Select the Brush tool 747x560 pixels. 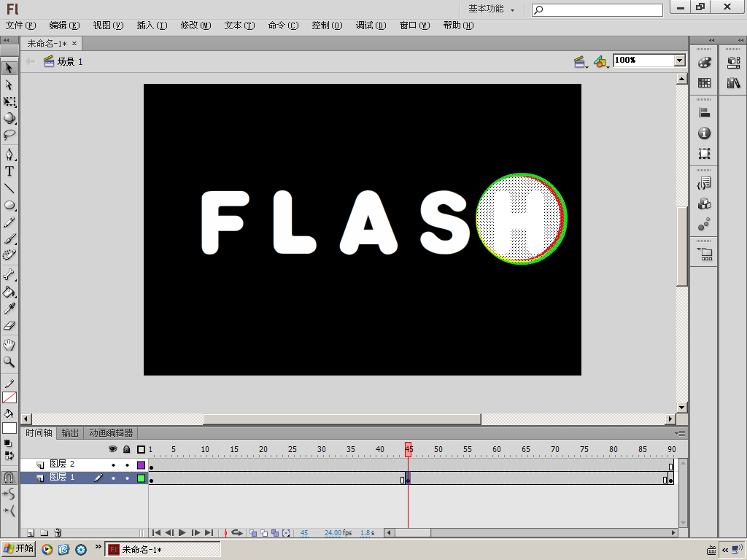click(9, 238)
